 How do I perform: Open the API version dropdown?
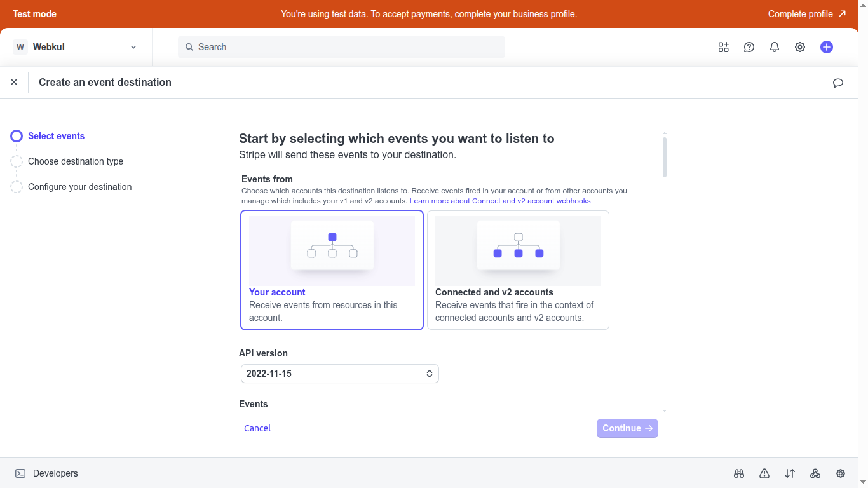click(339, 374)
